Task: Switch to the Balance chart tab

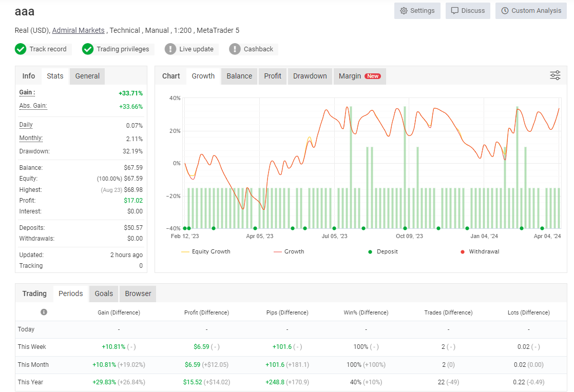Action: (x=239, y=76)
